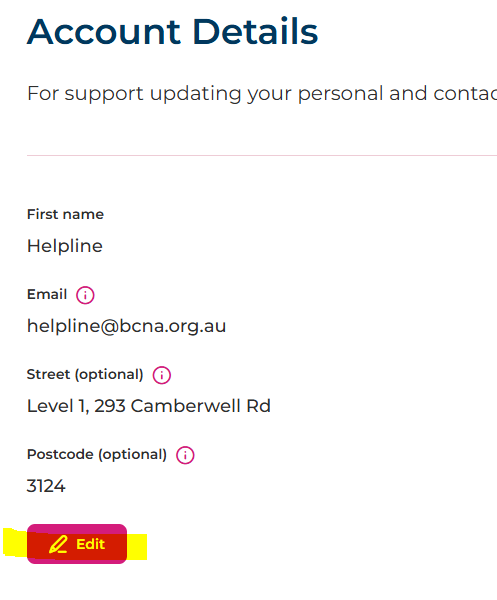This screenshot has height=600, width=497.
Task: Click the pencil icon in Edit button
Action: pos(58,544)
